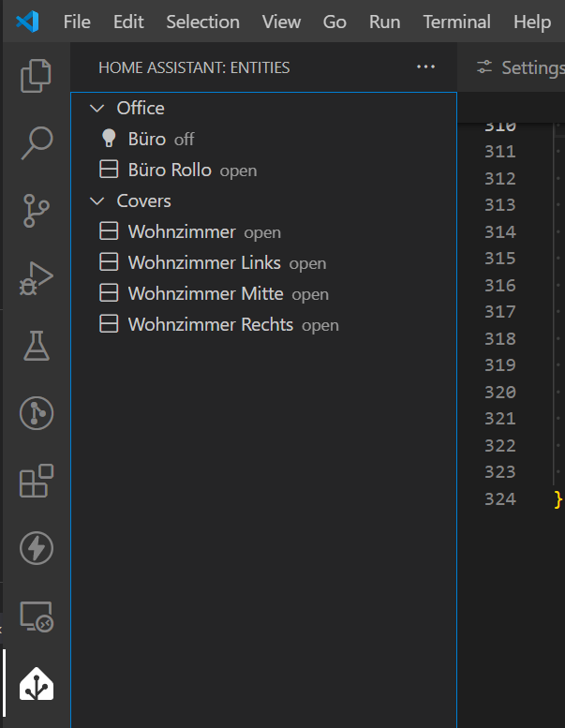Open the Source Control view icon

(x=37, y=211)
